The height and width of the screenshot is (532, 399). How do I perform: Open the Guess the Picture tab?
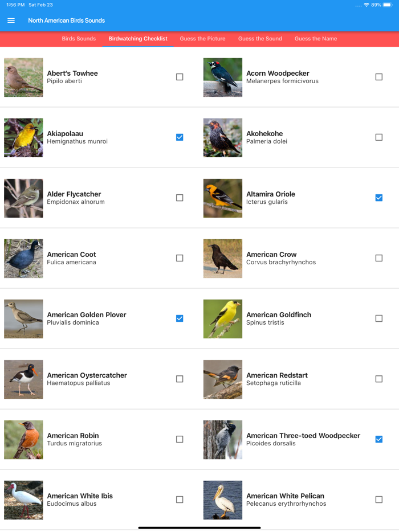202,39
